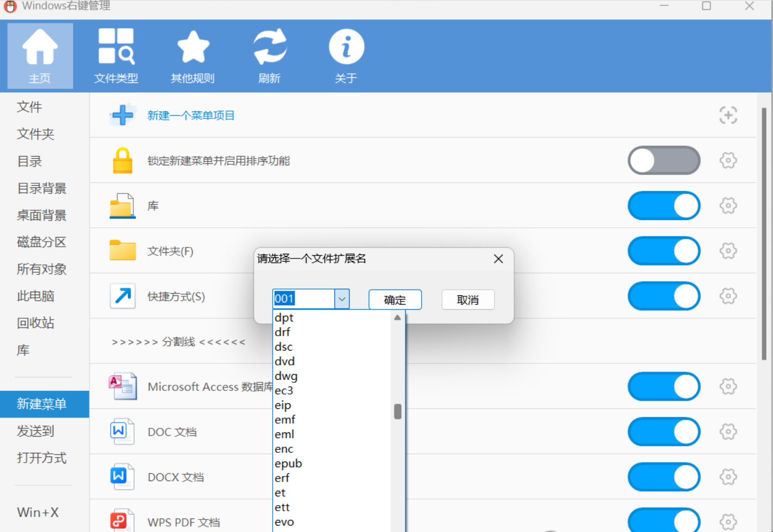Open settings gear for 库 row
The width and height of the screenshot is (773, 532).
point(728,205)
